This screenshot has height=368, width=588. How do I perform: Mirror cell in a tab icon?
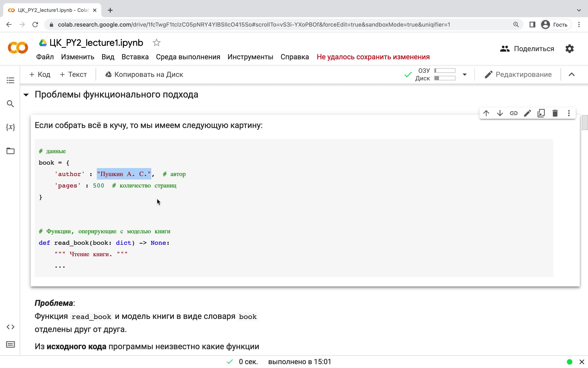pos(541,113)
